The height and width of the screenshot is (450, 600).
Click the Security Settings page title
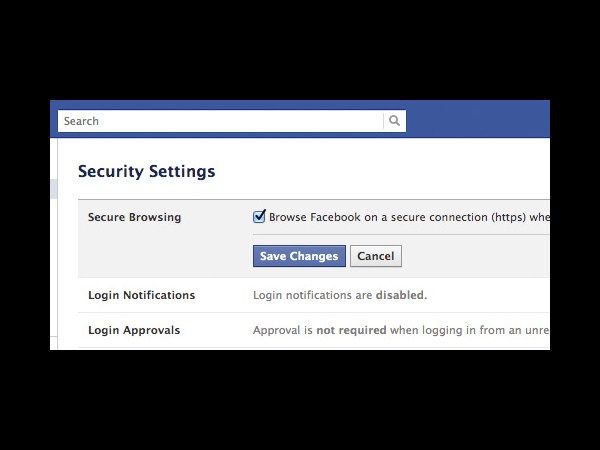(x=147, y=171)
